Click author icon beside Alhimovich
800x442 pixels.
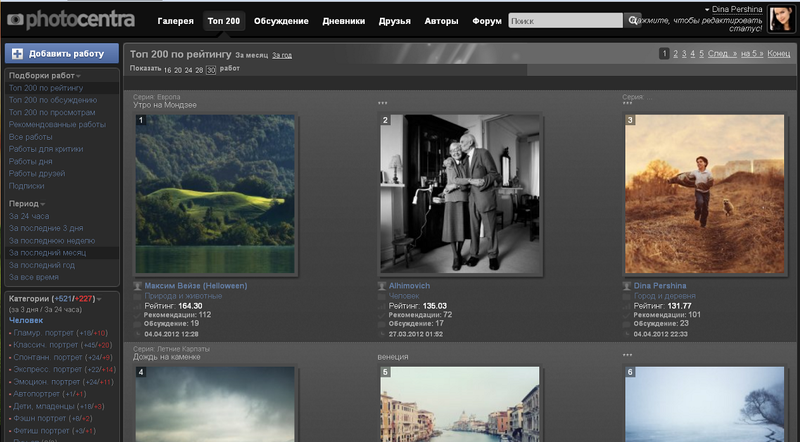click(x=383, y=286)
